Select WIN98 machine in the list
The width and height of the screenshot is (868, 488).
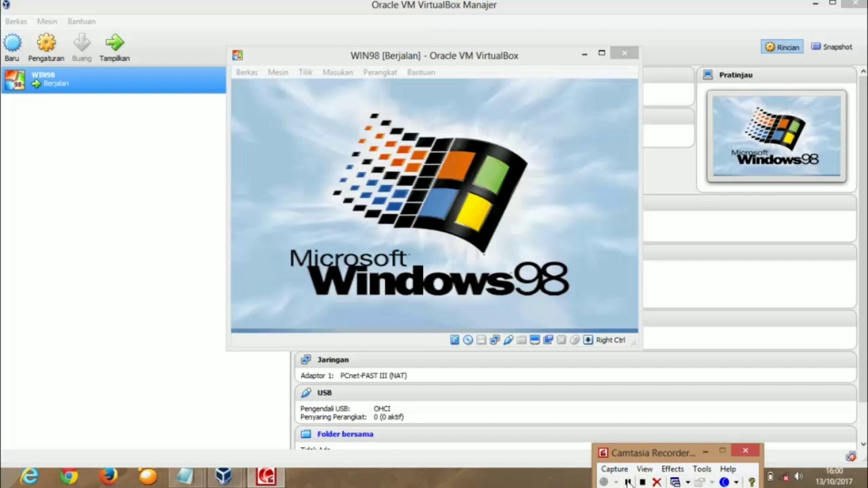pos(113,80)
